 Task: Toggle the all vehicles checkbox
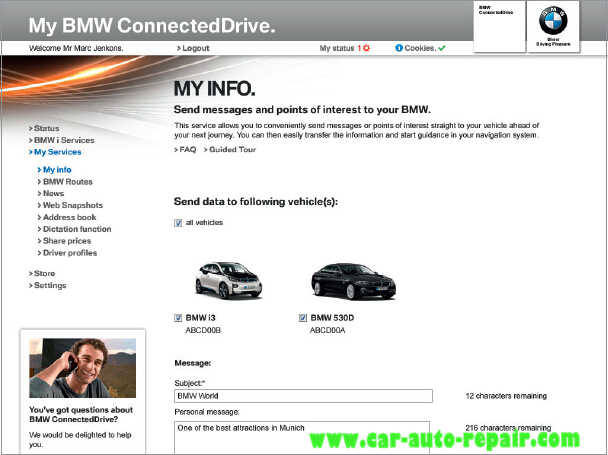click(x=178, y=223)
